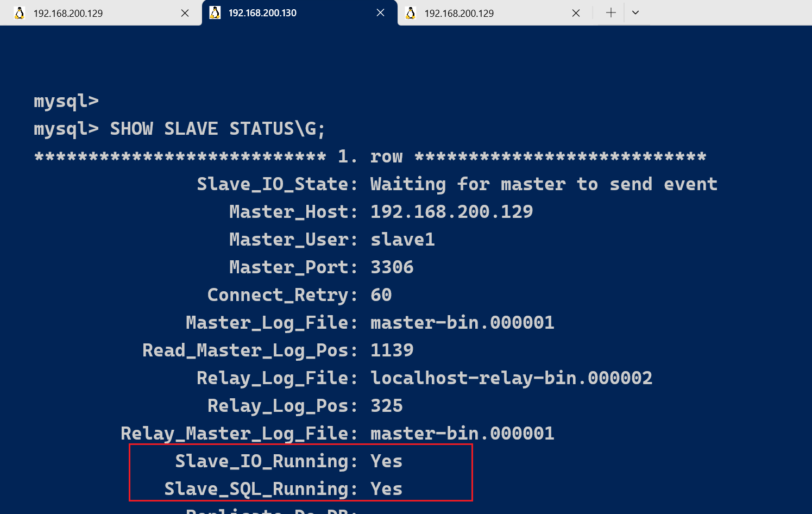Image resolution: width=812 pixels, height=514 pixels.
Task: Click the penguin icon on the 192.168.200.130 tab
Action: coord(215,12)
